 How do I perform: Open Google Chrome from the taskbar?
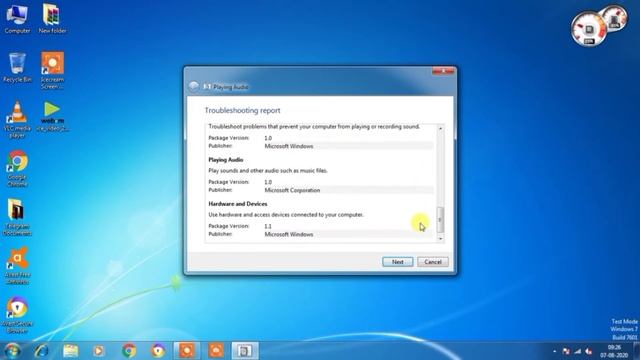pos(129,351)
